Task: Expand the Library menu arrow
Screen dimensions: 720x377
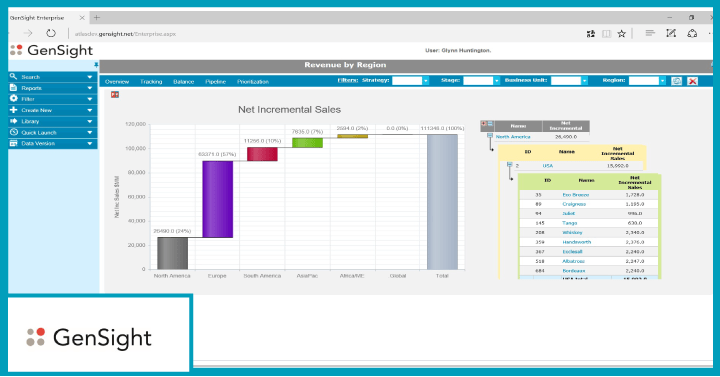Action: pyautogui.click(x=90, y=122)
